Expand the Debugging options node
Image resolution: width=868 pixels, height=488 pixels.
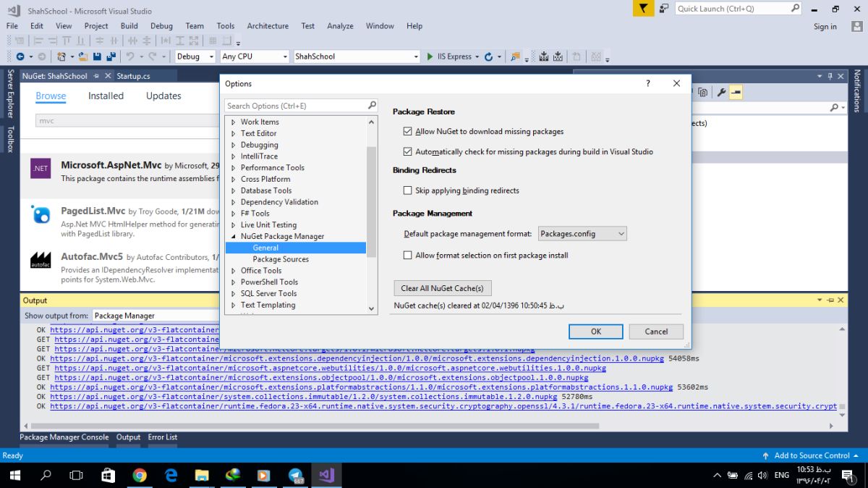click(233, 145)
